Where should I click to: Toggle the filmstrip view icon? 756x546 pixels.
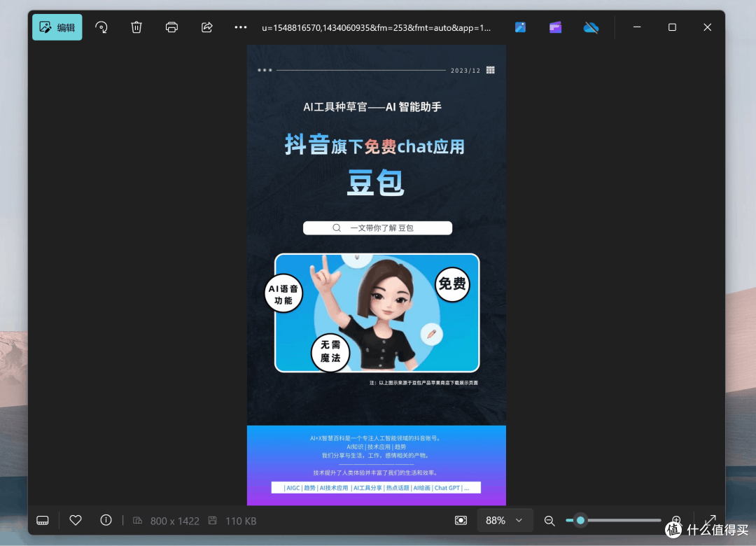[43, 520]
